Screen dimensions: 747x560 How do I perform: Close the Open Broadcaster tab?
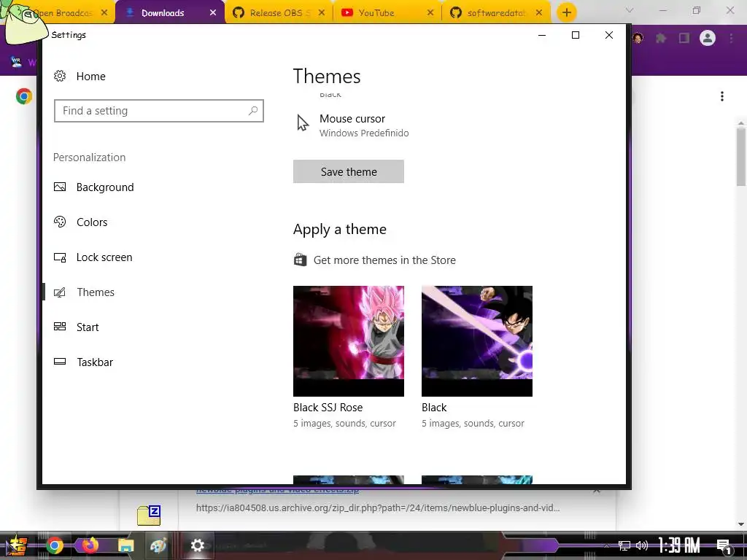104,13
